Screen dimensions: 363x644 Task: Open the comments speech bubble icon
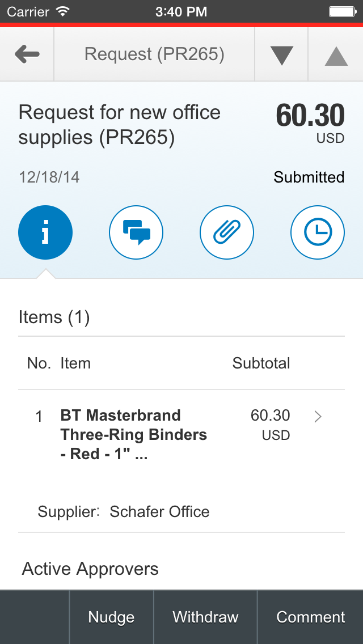136,232
